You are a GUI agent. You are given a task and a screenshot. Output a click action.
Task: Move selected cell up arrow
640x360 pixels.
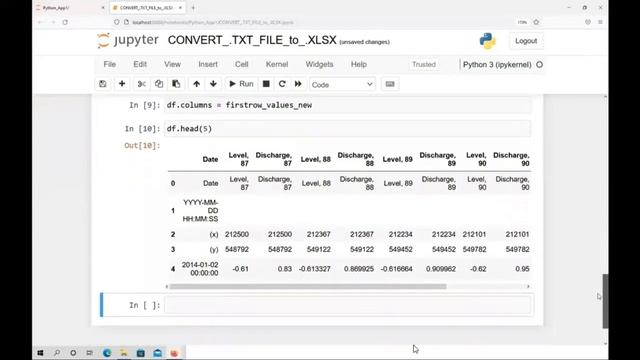point(196,84)
